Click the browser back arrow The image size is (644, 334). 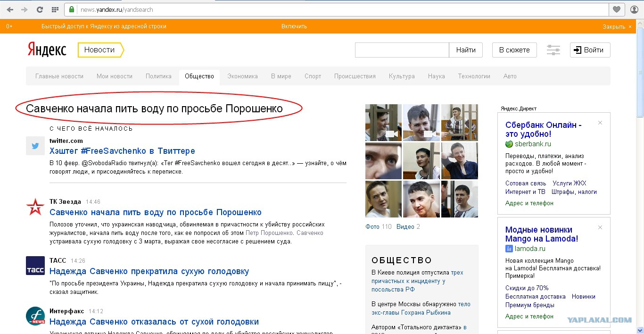pyautogui.click(x=10, y=9)
